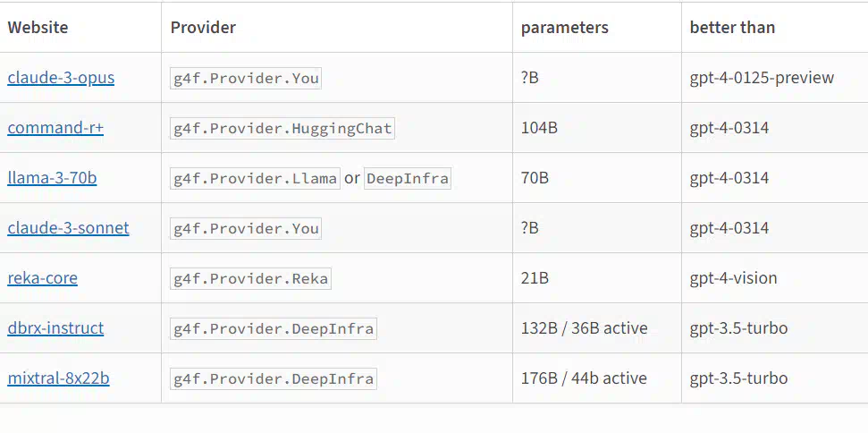Open the dbrx-instruct link
868x433 pixels.
coord(55,328)
